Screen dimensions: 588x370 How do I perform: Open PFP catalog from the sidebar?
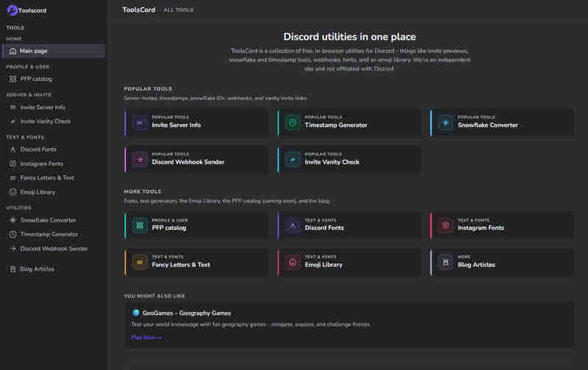[54, 79]
